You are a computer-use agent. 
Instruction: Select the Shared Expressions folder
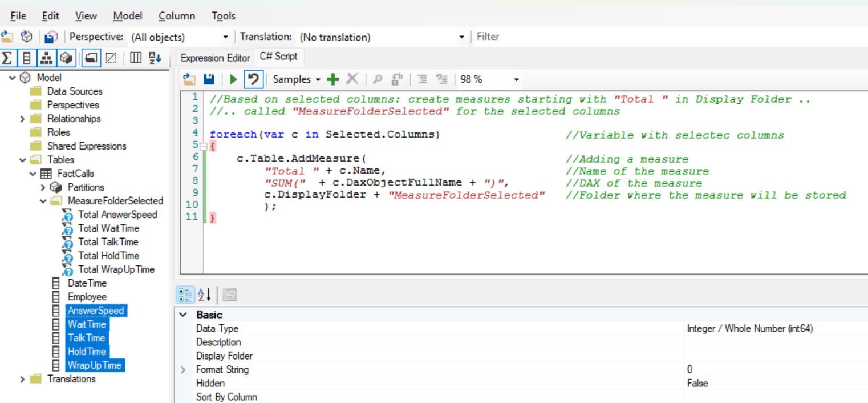(x=86, y=146)
